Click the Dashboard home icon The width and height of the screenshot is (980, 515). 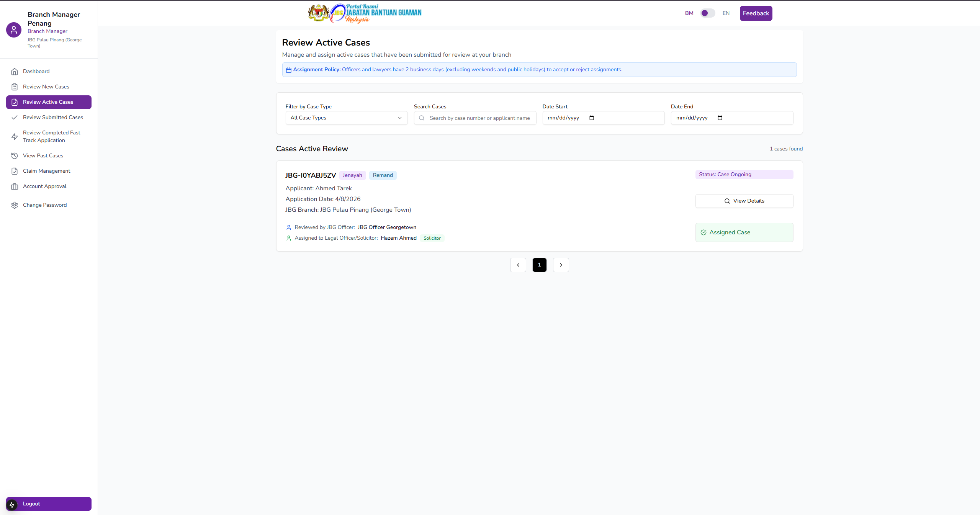click(x=15, y=72)
